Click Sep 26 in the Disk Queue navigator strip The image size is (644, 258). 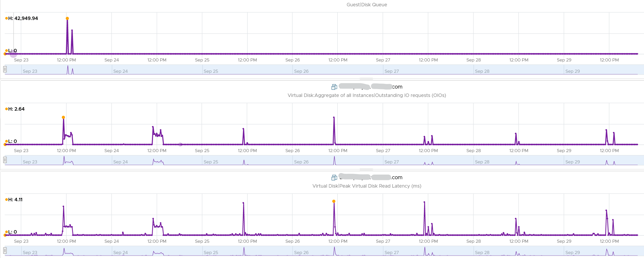301,71
